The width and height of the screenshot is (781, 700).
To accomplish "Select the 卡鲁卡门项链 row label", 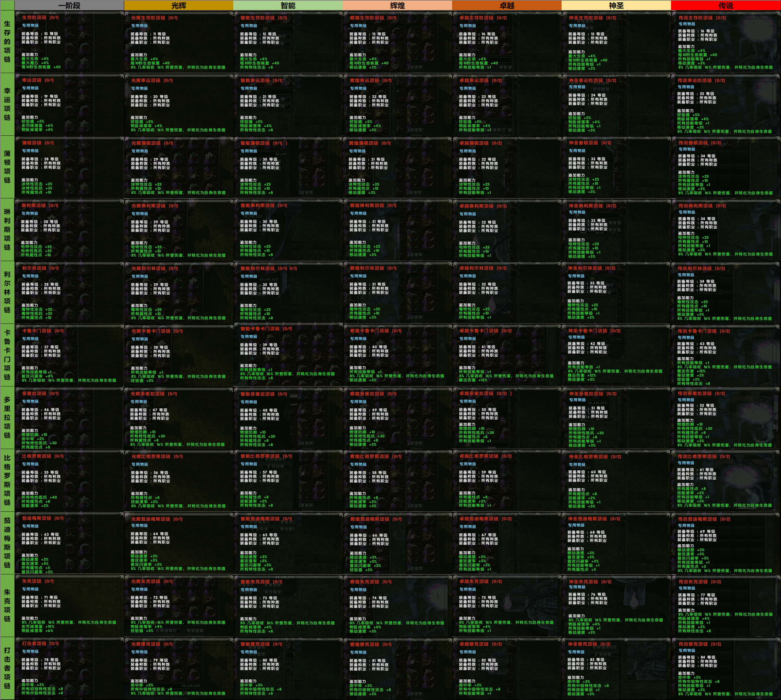I will 7,355.
